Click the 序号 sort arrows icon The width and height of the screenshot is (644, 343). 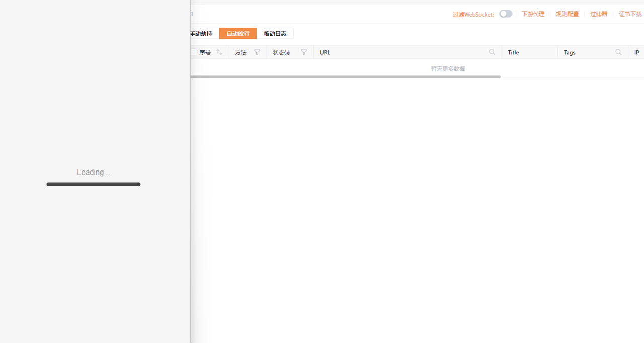tap(219, 52)
